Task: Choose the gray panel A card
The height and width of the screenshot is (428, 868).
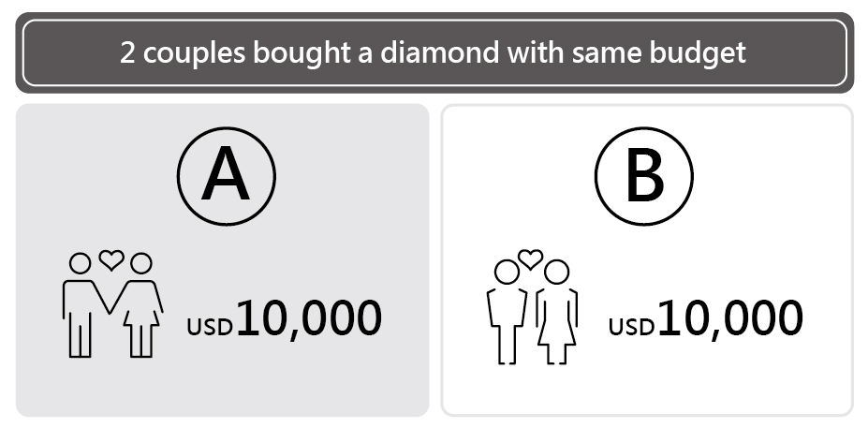Action: point(223,260)
